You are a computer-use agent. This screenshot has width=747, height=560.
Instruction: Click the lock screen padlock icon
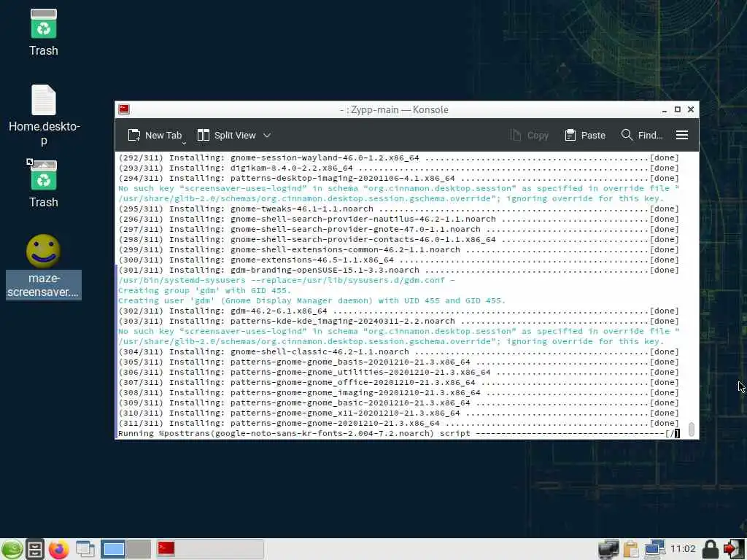(x=711, y=550)
